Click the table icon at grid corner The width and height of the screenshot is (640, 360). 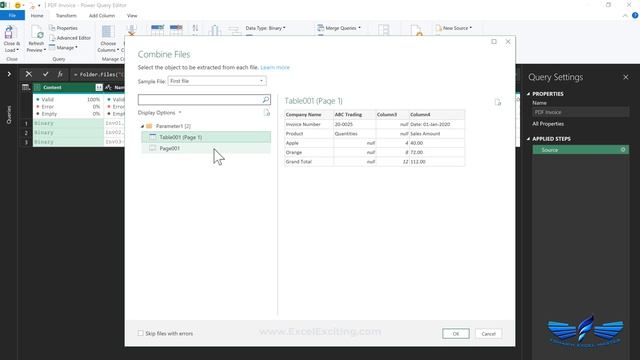[x=26, y=87]
